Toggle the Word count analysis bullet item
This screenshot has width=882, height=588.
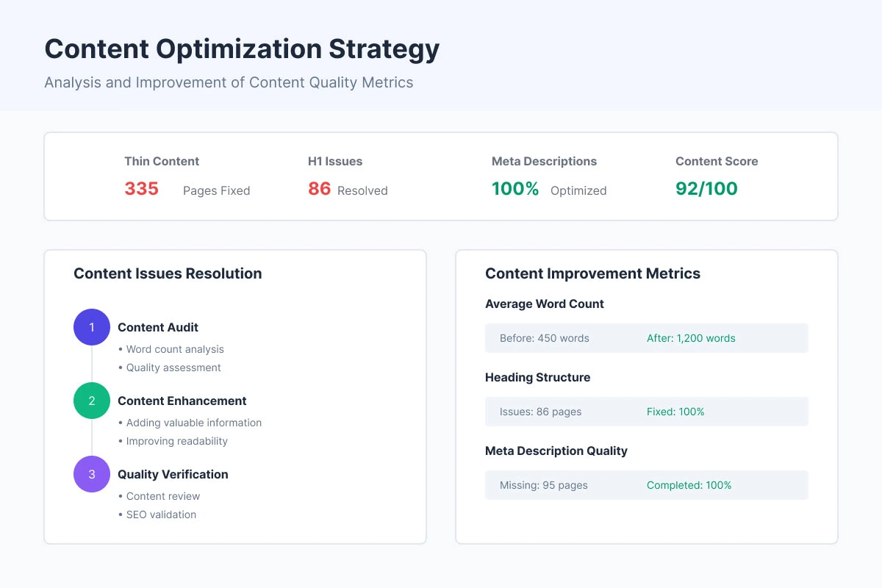(x=174, y=349)
